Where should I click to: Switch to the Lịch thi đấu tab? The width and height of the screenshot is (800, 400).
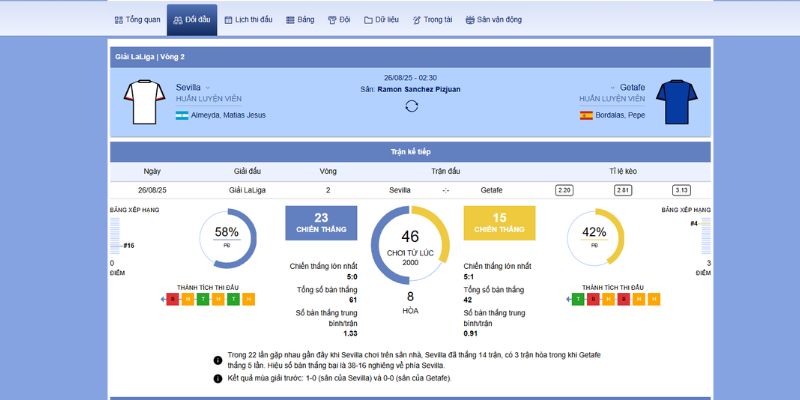coord(248,20)
